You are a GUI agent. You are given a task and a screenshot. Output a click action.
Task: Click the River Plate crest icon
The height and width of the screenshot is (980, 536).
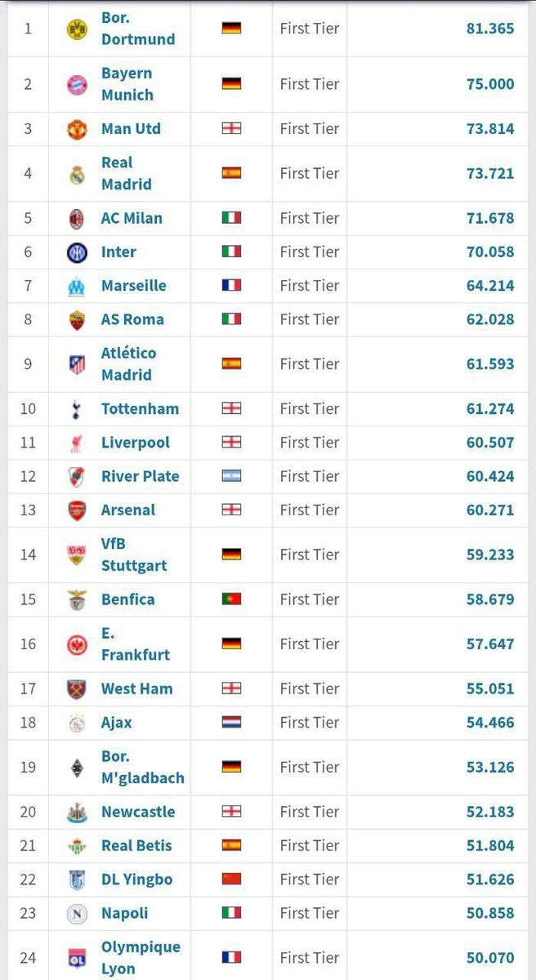(77, 477)
